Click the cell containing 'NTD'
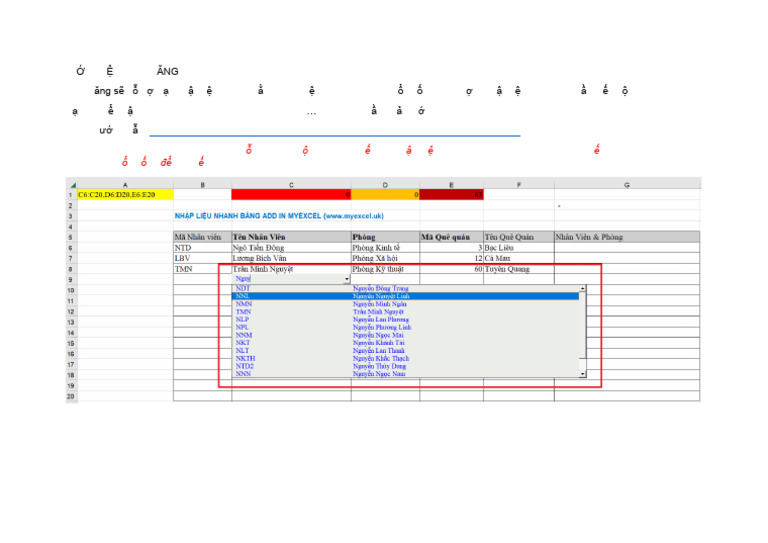This screenshot has height=543, width=768. (203, 248)
